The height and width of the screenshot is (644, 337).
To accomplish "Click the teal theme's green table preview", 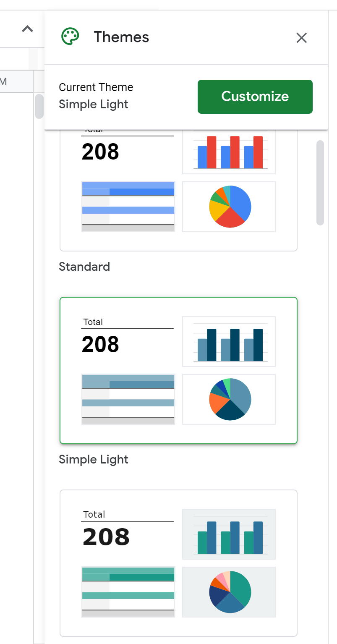I will point(128,592).
